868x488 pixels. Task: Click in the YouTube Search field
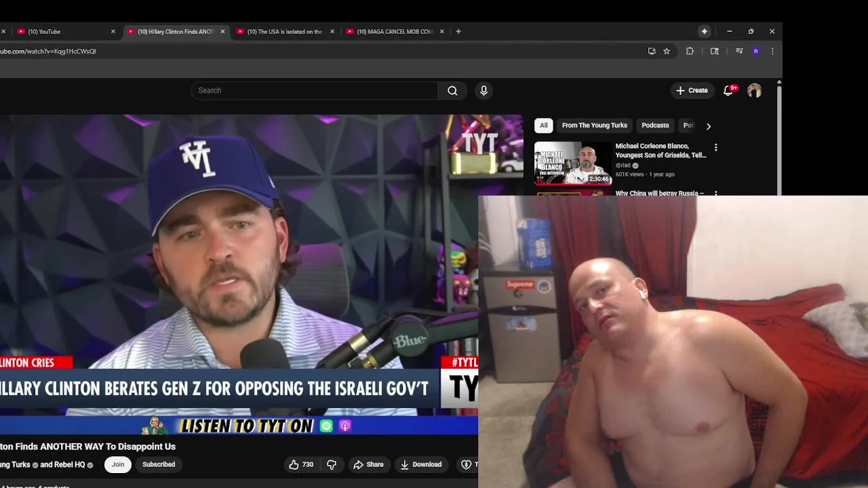click(315, 91)
